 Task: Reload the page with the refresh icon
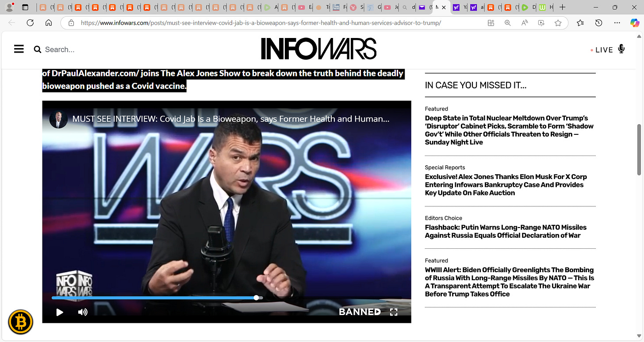click(30, 23)
